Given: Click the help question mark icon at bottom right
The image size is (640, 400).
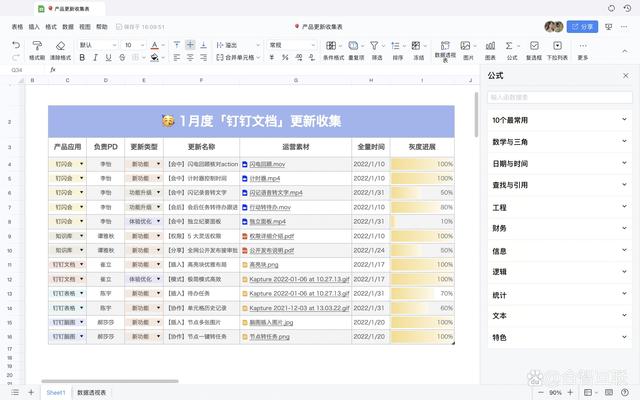Looking at the screenshot, I should (x=624, y=392).
